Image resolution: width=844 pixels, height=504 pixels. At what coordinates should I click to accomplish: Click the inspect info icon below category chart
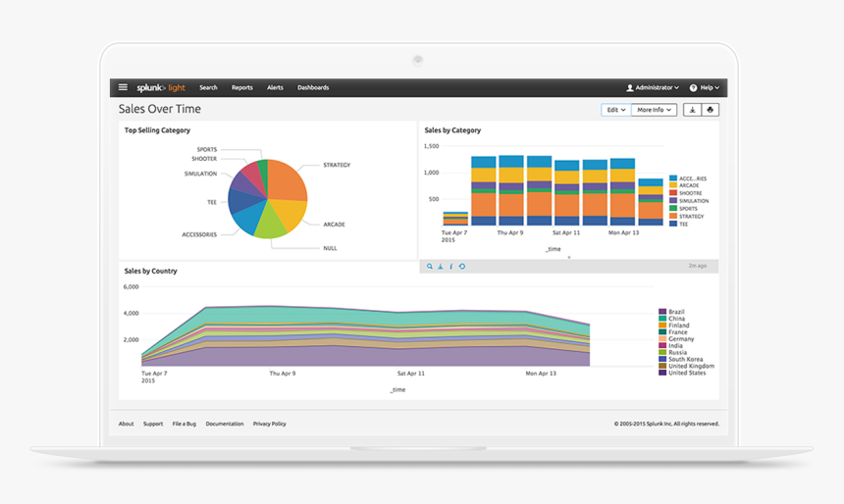[451, 267]
